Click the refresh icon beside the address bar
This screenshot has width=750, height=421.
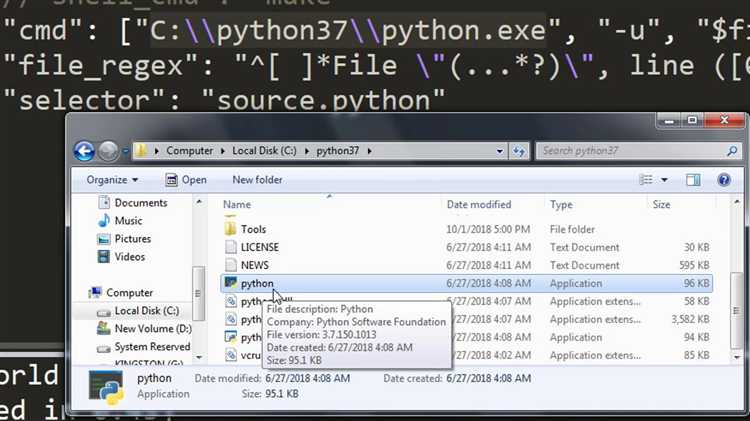click(x=520, y=151)
